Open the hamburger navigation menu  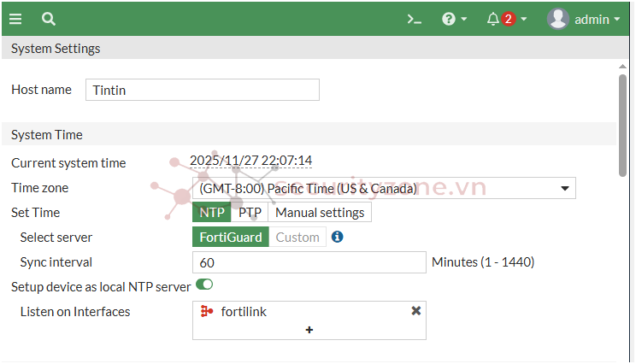tap(16, 19)
